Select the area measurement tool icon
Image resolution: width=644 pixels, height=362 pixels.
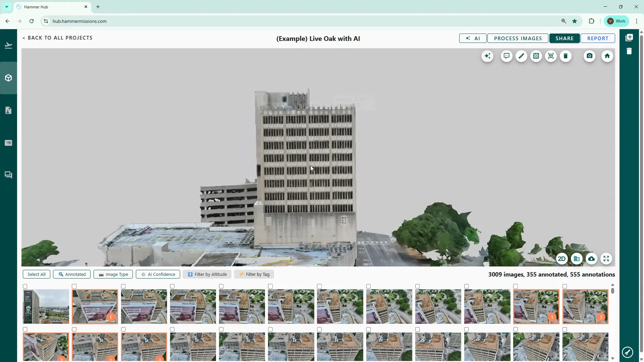click(x=536, y=56)
